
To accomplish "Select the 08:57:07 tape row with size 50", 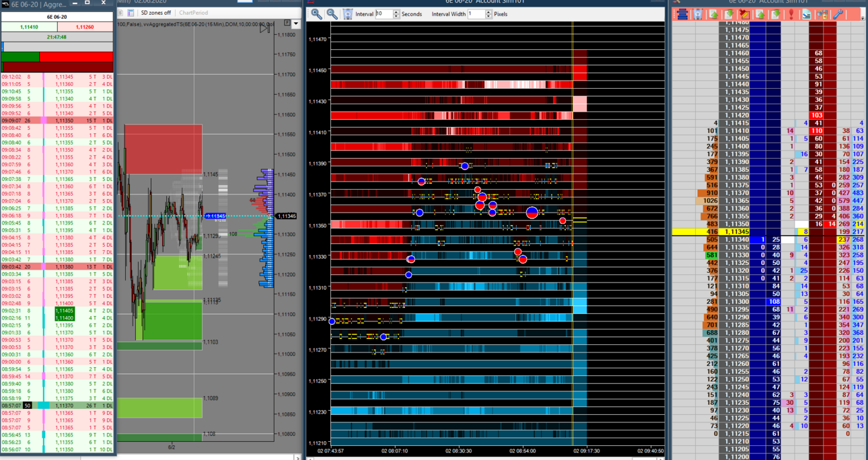I will [57, 406].
